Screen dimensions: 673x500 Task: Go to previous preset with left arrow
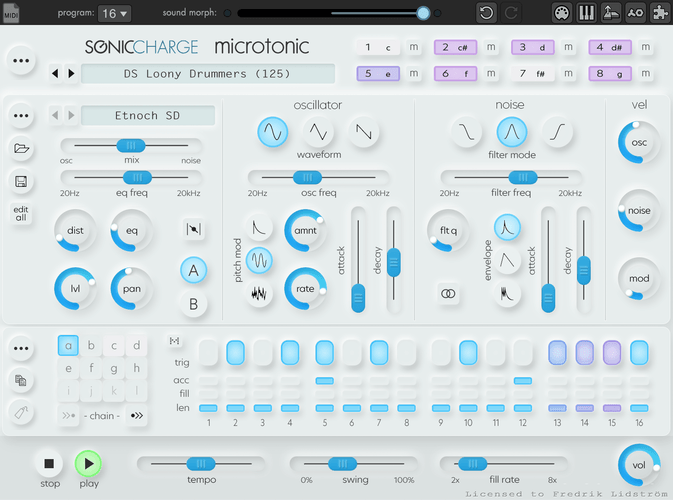55,73
